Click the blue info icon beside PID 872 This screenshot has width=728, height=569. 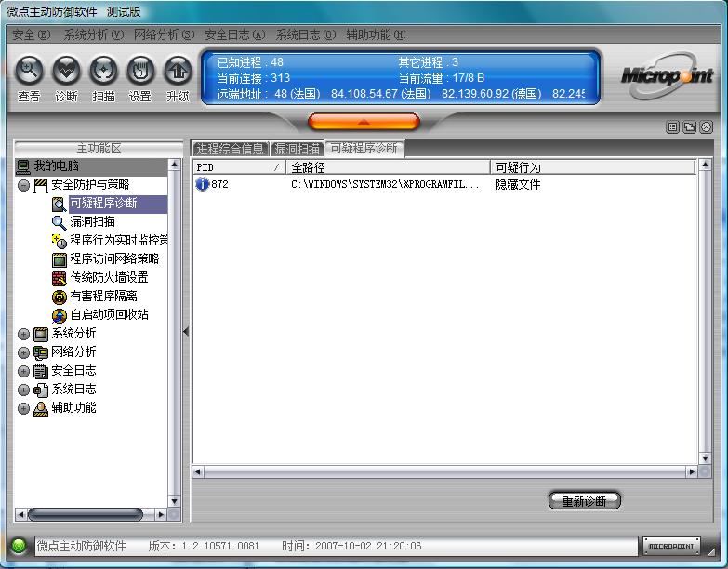click(x=203, y=184)
